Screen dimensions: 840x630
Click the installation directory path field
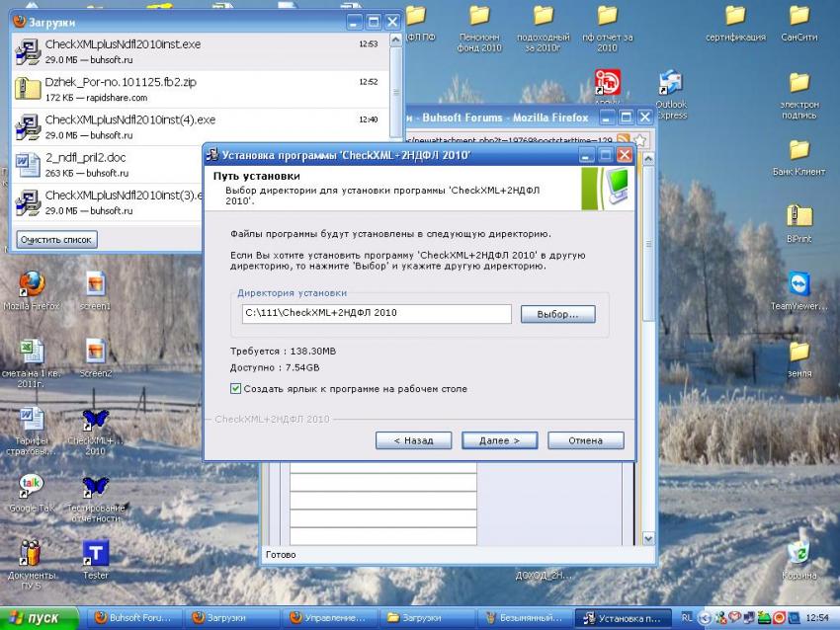376,314
